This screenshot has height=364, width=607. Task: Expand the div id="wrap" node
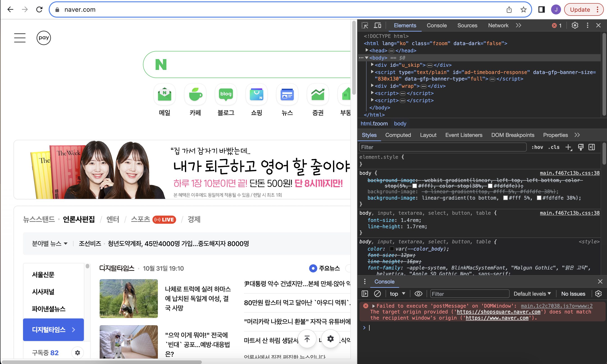point(372,86)
